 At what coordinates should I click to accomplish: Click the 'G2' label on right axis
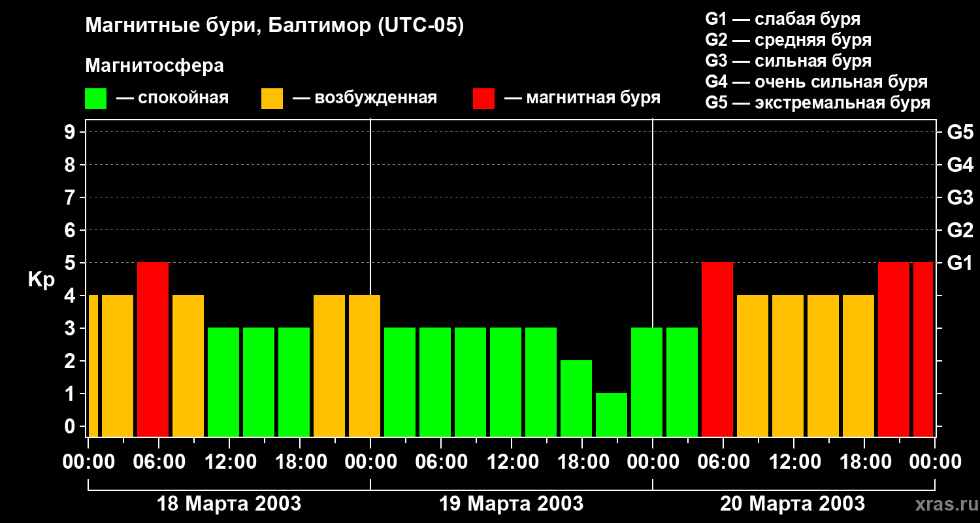click(x=960, y=230)
